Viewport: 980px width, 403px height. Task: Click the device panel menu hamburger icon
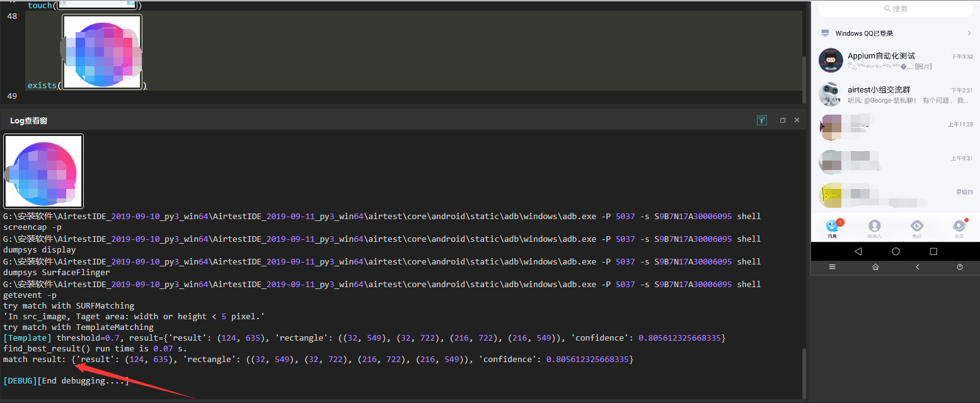832,267
